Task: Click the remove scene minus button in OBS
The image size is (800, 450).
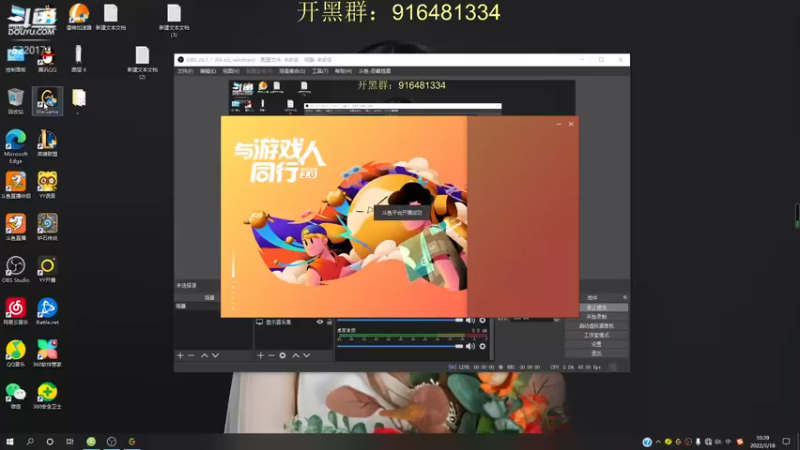Action: pos(191,355)
